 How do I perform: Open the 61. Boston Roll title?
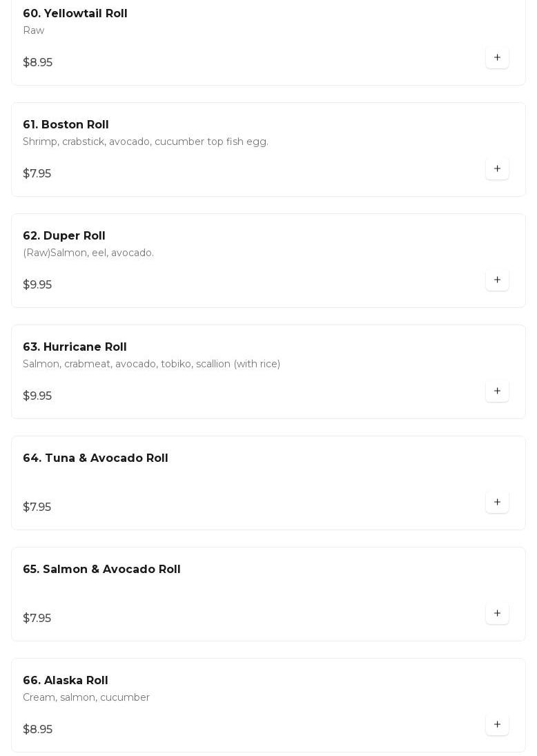(x=66, y=125)
